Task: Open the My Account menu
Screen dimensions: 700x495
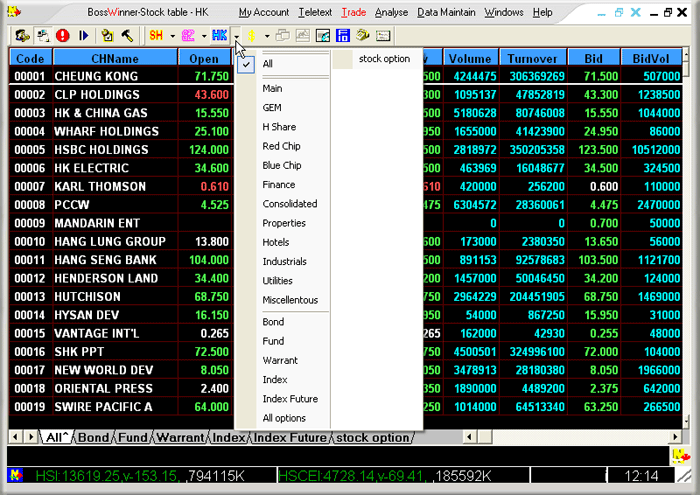Action: point(264,12)
